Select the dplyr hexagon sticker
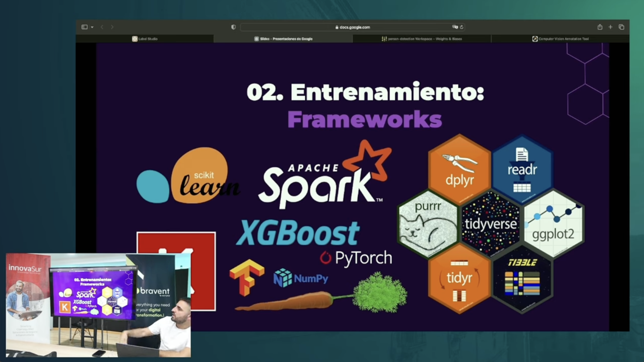 pyautogui.click(x=459, y=169)
